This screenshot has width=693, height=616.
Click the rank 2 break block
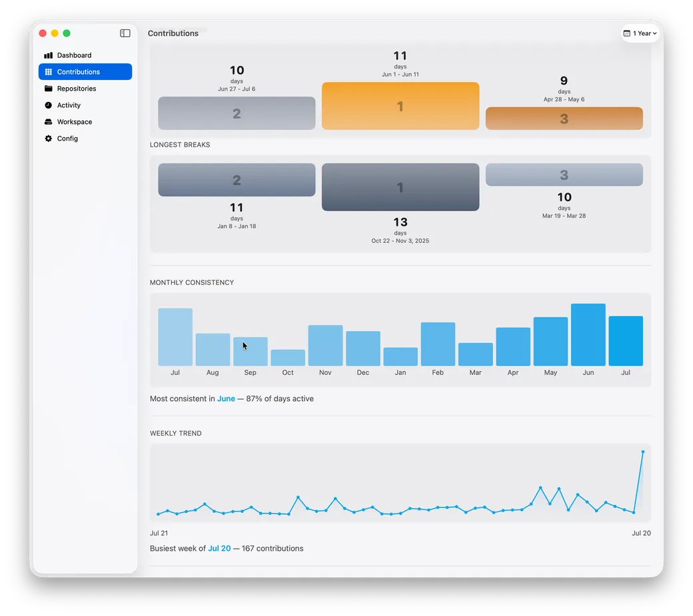point(237,180)
